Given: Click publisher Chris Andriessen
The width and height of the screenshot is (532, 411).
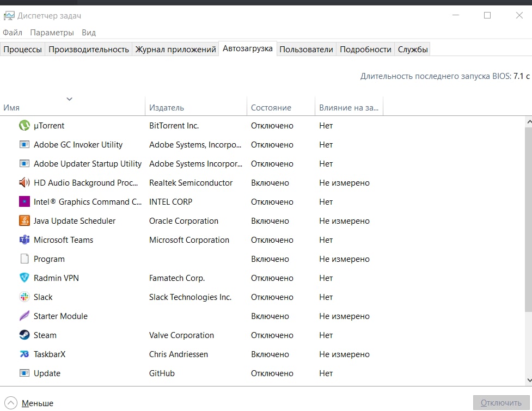Looking at the screenshot, I should [179, 354].
